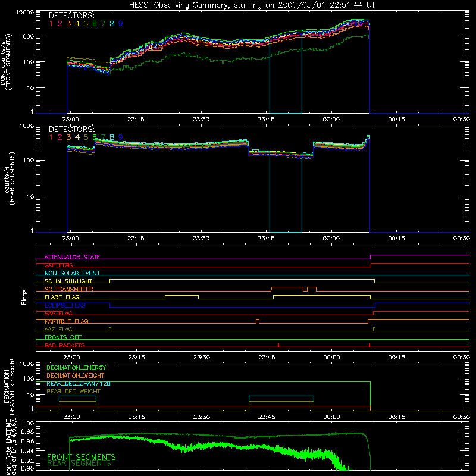
Task: Click 10000 y-axis value on front segments plot
Action: [x=25, y=12]
